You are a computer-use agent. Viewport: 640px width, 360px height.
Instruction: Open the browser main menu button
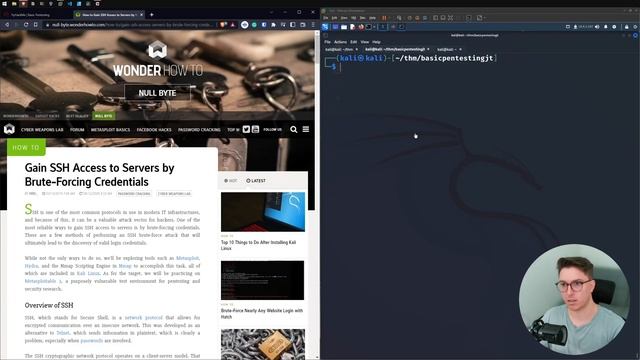click(x=313, y=25)
